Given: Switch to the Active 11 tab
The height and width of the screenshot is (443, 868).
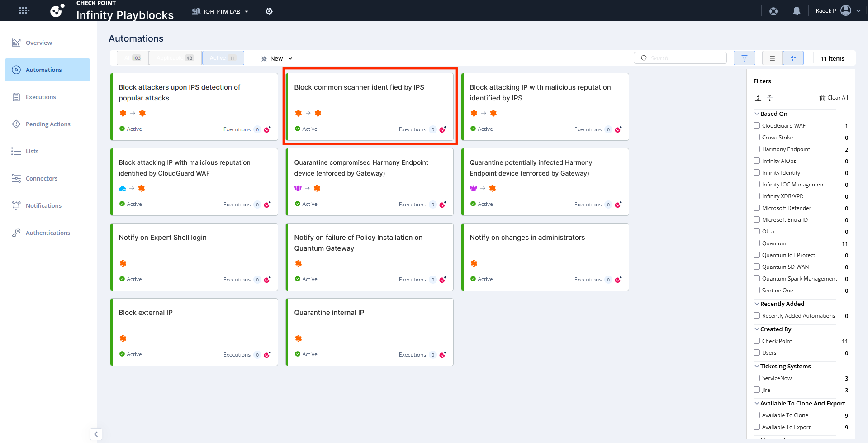Looking at the screenshot, I should coord(223,58).
